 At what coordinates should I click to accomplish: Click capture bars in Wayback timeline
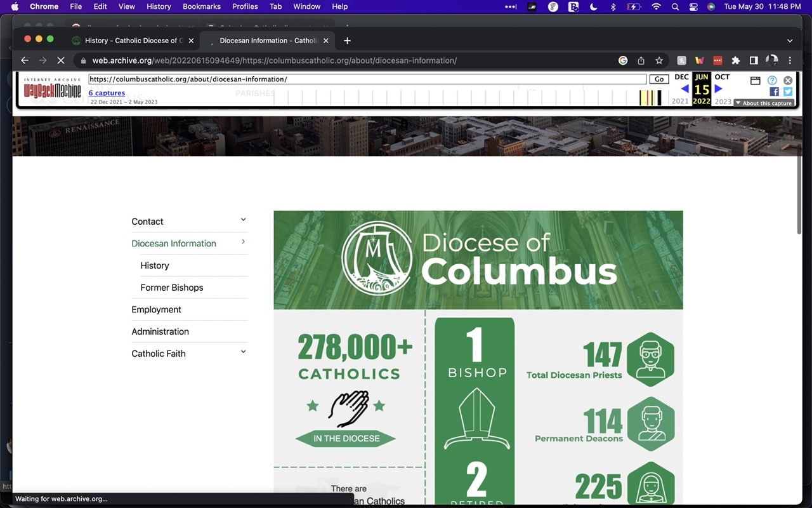pyautogui.click(x=650, y=98)
